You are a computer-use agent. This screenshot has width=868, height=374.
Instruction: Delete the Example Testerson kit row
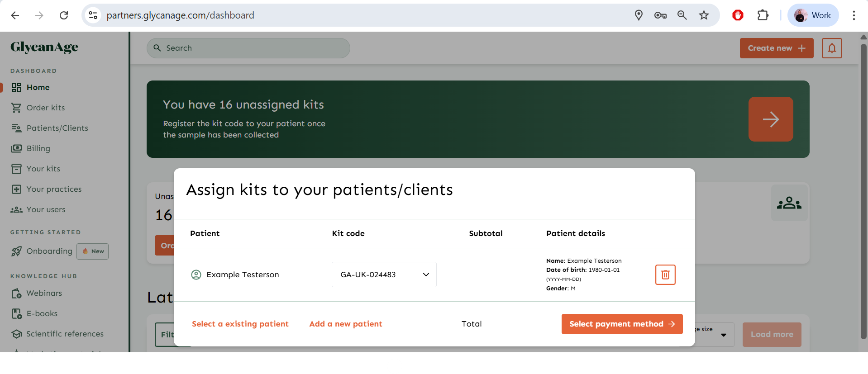pyautogui.click(x=665, y=275)
